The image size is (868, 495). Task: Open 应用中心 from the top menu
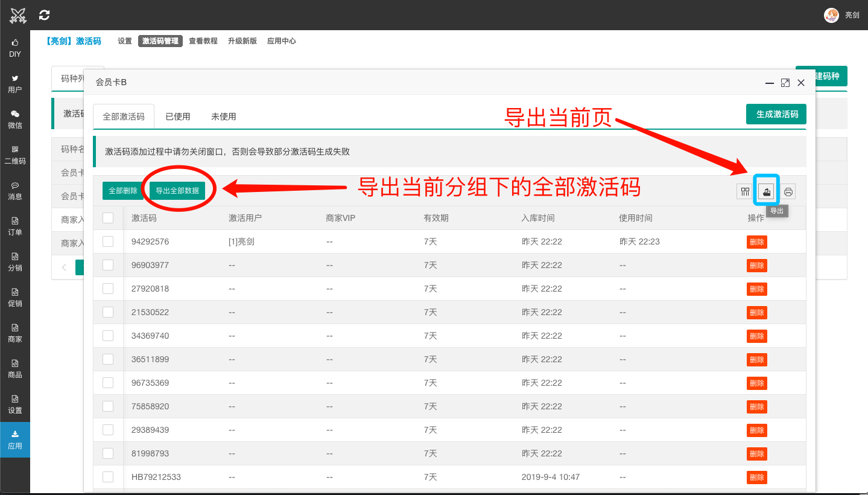(x=281, y=40)
